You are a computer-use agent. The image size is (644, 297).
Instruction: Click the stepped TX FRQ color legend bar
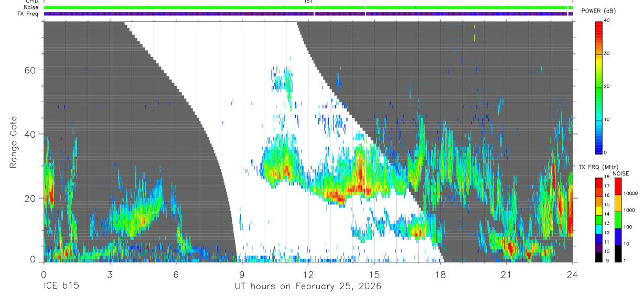(x=598, y=220)
